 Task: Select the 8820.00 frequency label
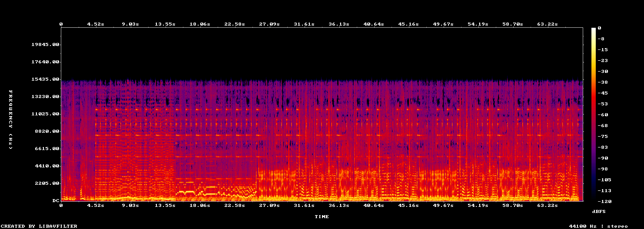pos(47,131)
